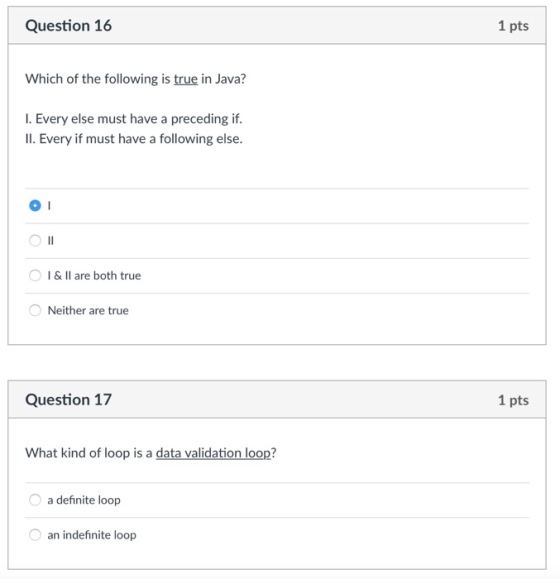The image size is (560, 579).
Task: Choose 'an indefinite loop' radio circle
Action: point(35,535)
